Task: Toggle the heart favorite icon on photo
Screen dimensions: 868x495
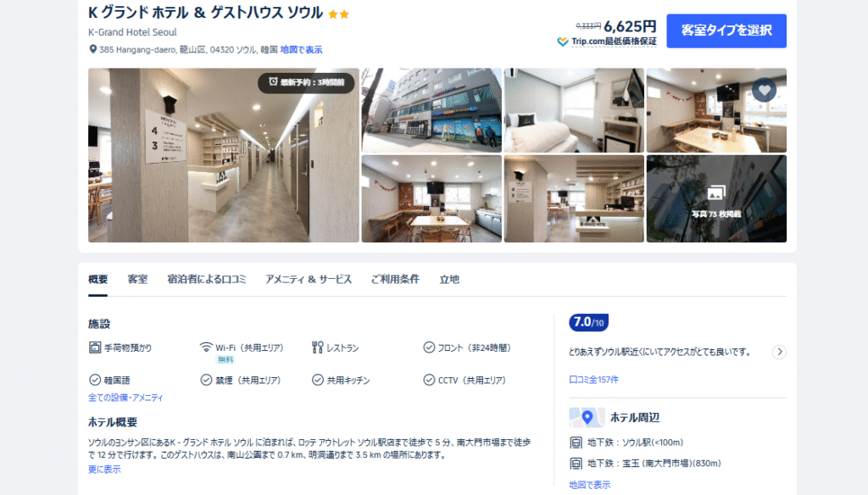Action: pyautogui.click(x=764, y=90)
